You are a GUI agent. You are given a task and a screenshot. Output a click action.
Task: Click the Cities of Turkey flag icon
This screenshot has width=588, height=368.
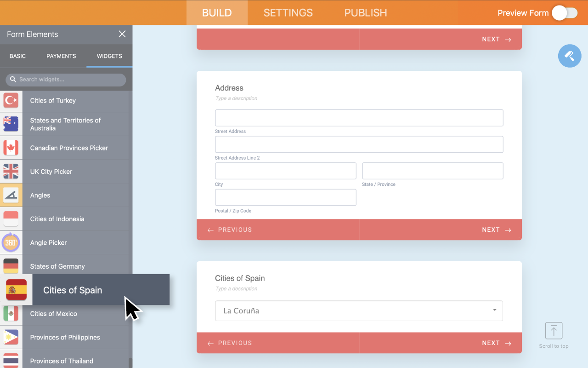pos(11,100)
